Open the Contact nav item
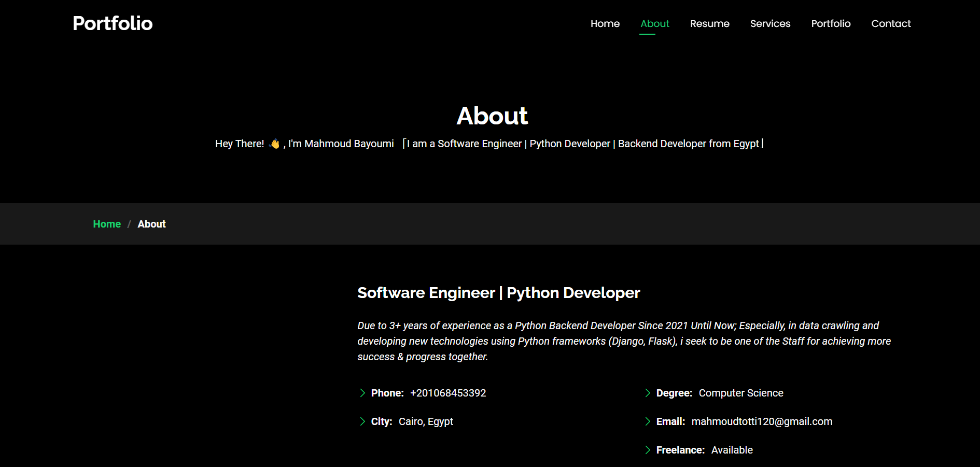This screenshot has height=467, width=980. (x=891, y=24)
